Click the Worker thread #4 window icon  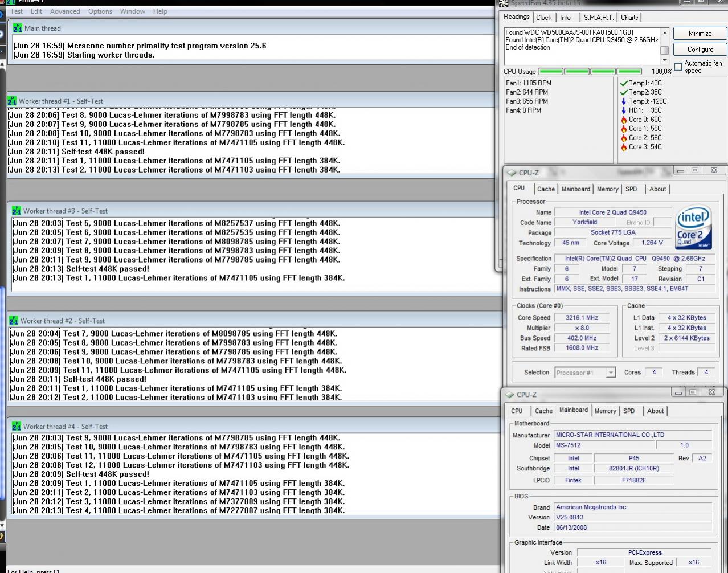(16, 426)
